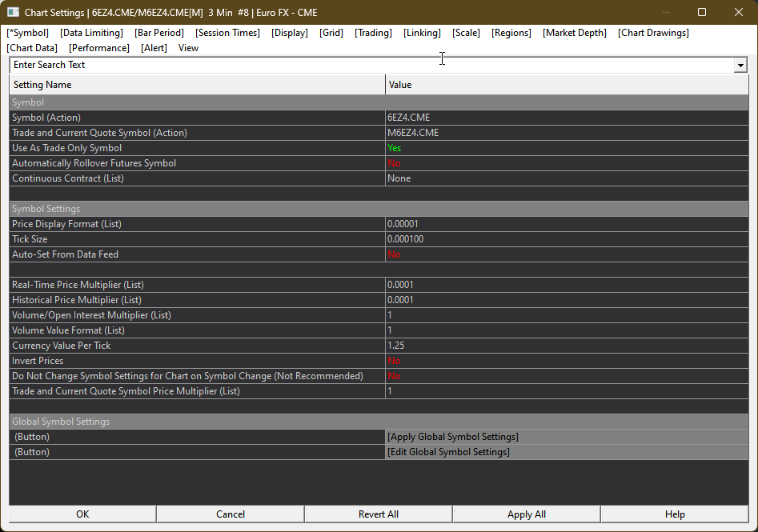Click Edit Global Symbol Settings button

pos(448,452)
